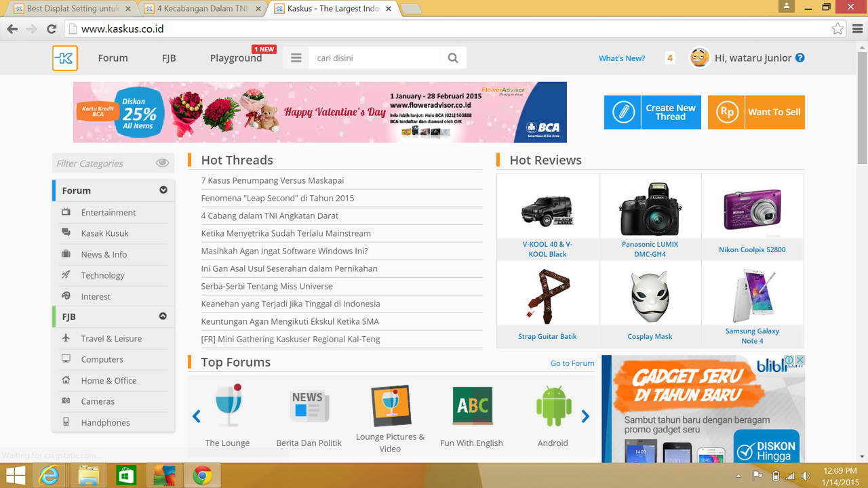Open thread Fenomena "Leap Second" di Tahun 2015
Viewport: 868px width, 488px height.
pyautogui.click(x=277, y=198)
